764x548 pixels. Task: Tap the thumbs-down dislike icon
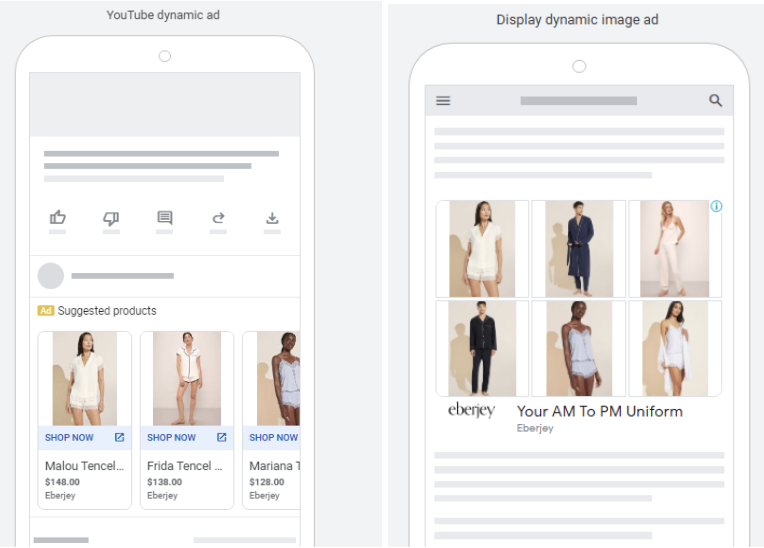coord(111,218)
